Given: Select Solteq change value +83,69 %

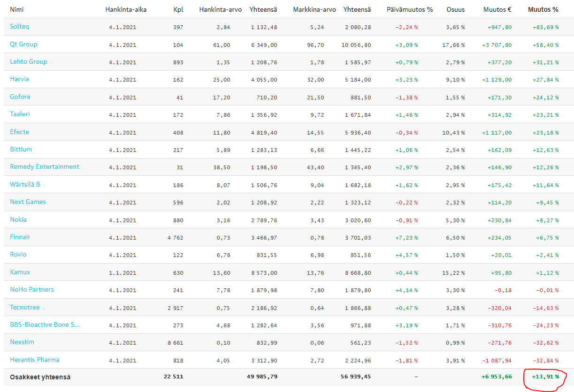Looking at the screenshot, I should [x=546, y=27].
